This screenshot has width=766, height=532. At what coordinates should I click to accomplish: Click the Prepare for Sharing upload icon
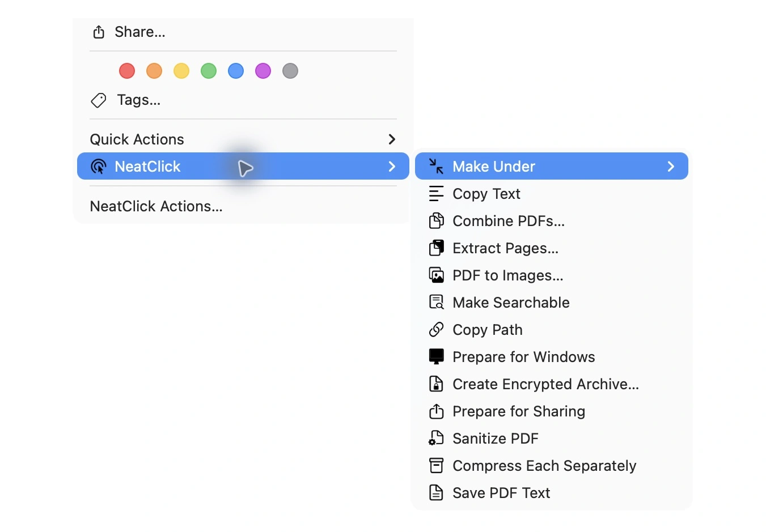click(x=436, y=411)
